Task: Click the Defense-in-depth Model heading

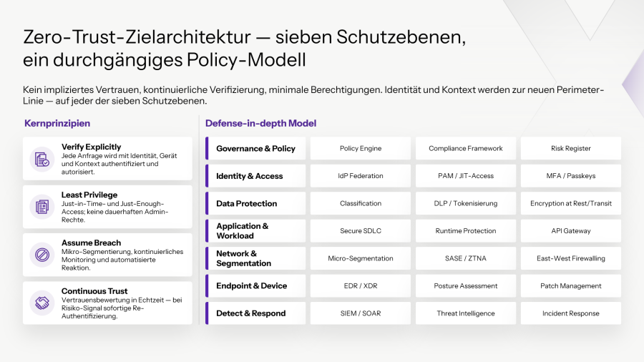Action: point(260,123)
